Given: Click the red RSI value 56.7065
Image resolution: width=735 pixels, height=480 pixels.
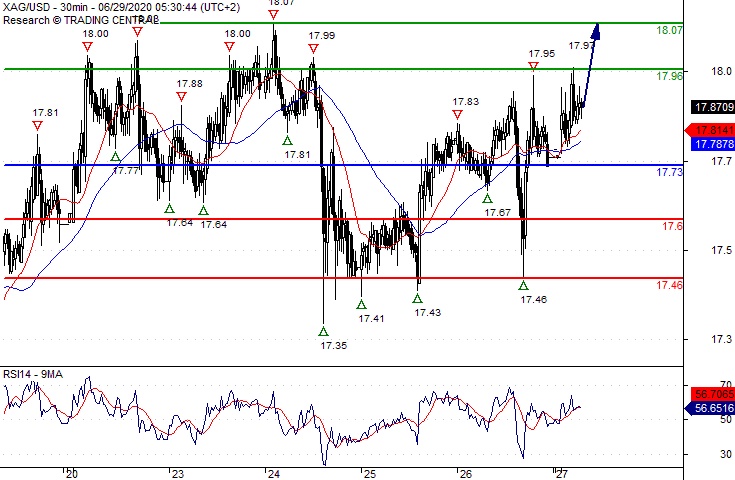Looking at the screenshot, I should tap(712, 393).
